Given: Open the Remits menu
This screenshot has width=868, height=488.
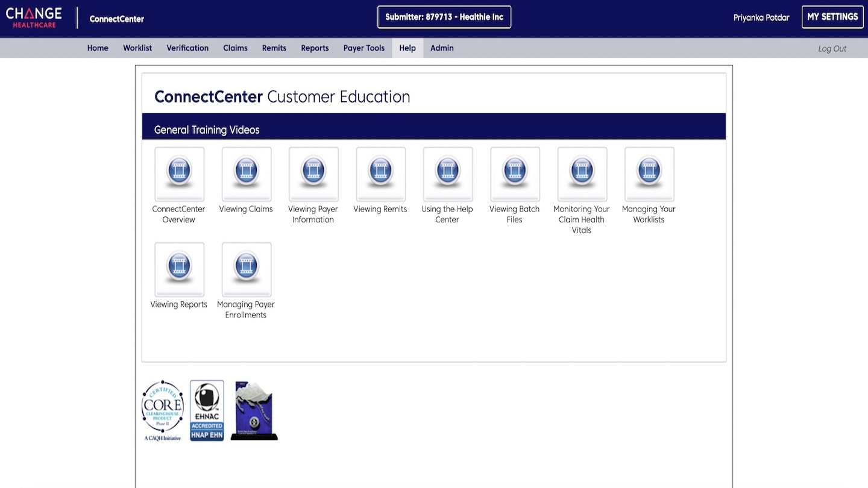Looking at the screenshot, I should [x=274, y=48].
